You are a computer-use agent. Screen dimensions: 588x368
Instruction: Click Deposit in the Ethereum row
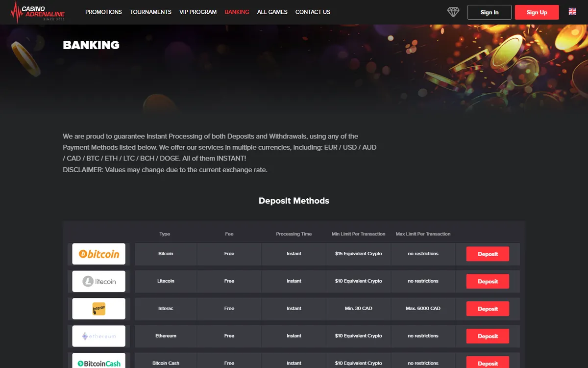[x=488, y=337]
